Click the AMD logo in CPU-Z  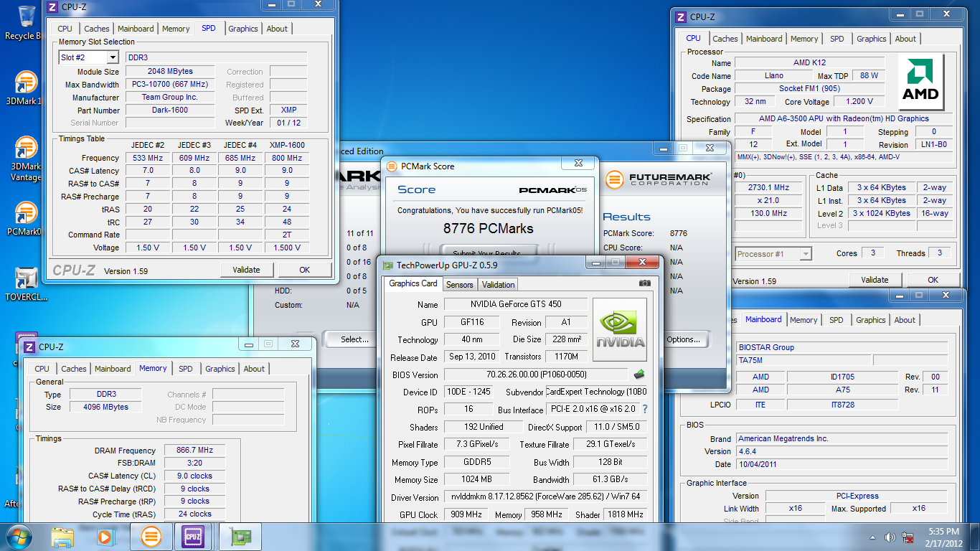[921, 83]
